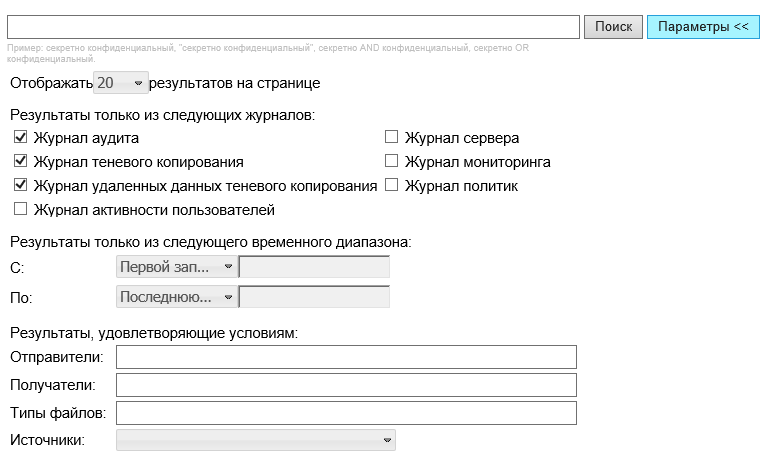Collapse options with Параметры << button
768x460 pixels.
tap(703, 27)
